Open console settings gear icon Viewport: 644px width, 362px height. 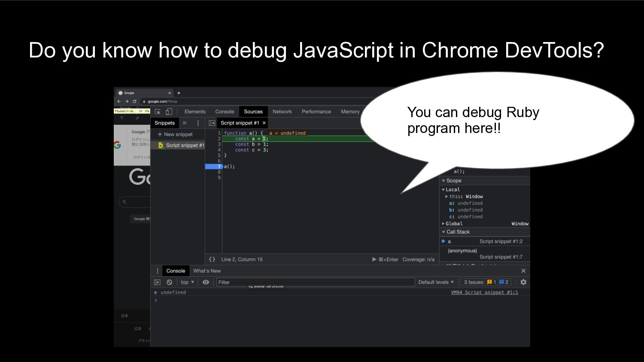(x=523, y=282)
